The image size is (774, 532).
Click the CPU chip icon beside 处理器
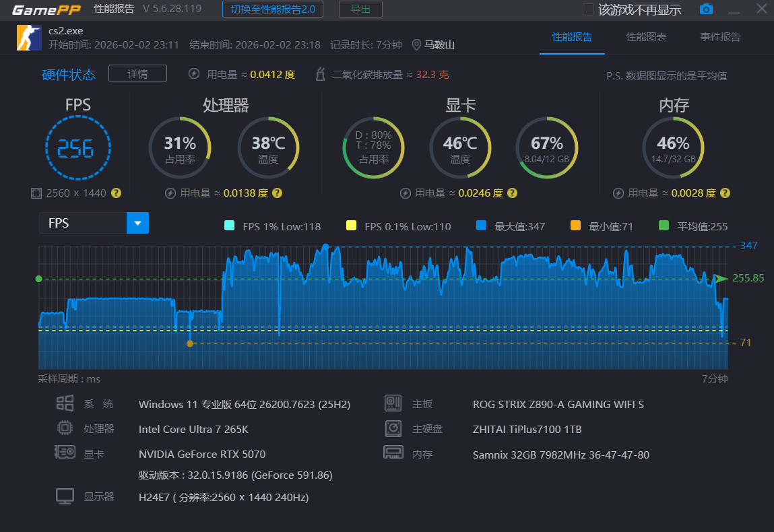[65, 428]
